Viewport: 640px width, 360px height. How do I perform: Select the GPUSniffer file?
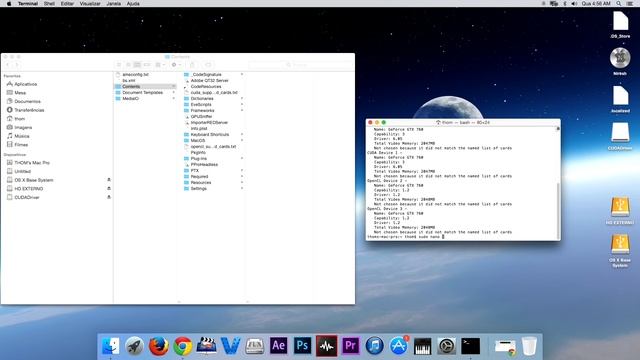(x=201, y=116)
